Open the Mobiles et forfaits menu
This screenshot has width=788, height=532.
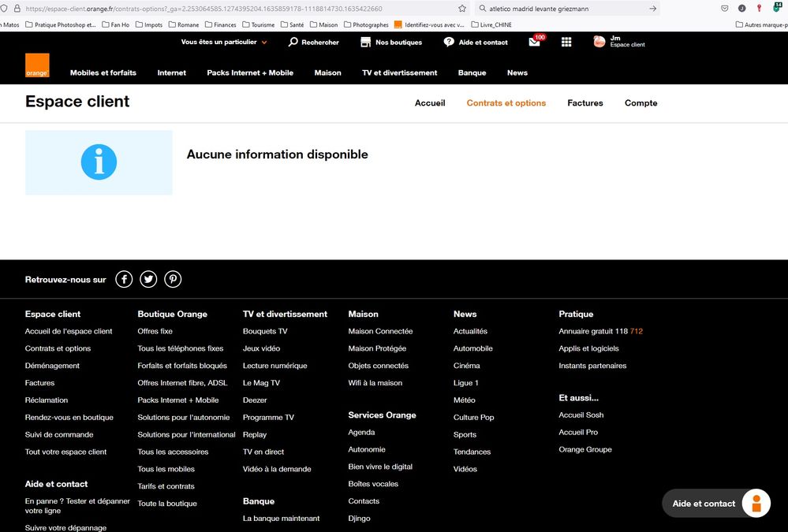(103, 73)
